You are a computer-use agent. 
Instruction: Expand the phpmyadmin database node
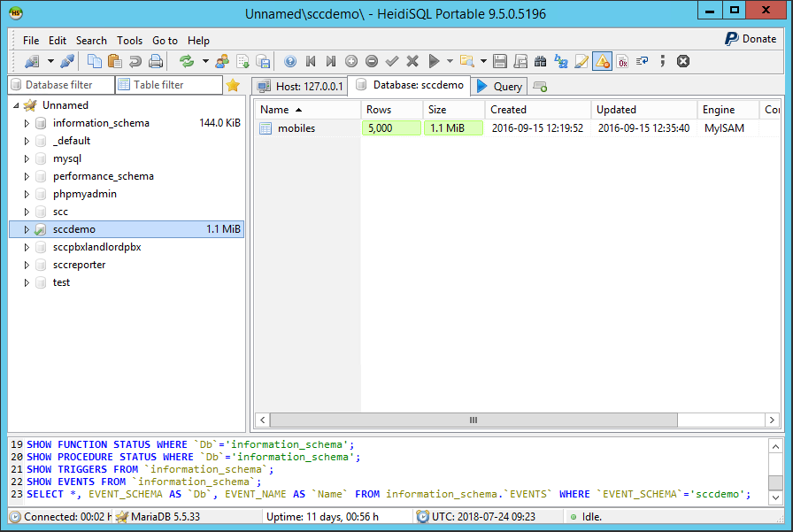(x=27, y=194)
